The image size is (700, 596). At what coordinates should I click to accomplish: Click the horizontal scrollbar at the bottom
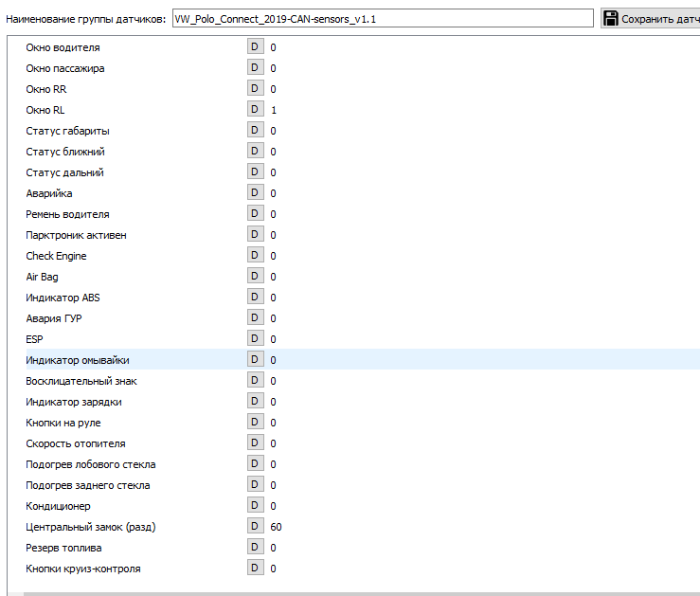point(360,592)
